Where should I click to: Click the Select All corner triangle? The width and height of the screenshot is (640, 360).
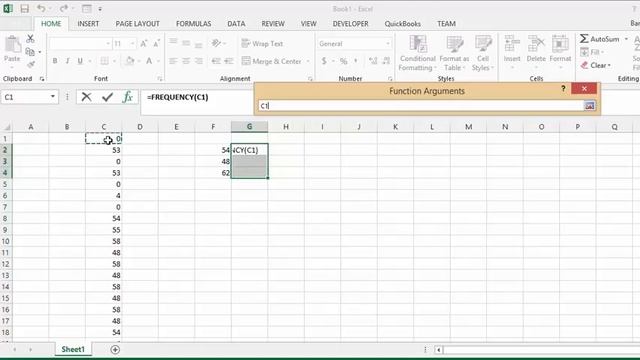click(x=7, y=127)
